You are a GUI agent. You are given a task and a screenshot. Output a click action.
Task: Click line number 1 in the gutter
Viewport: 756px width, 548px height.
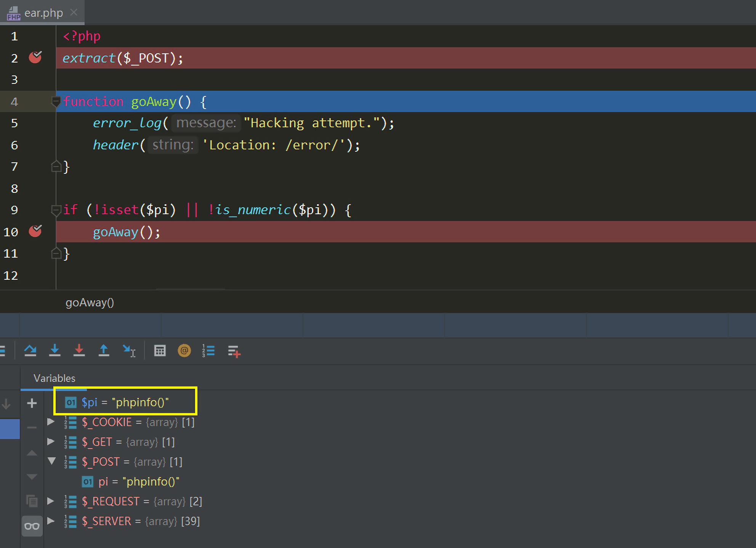14,36
